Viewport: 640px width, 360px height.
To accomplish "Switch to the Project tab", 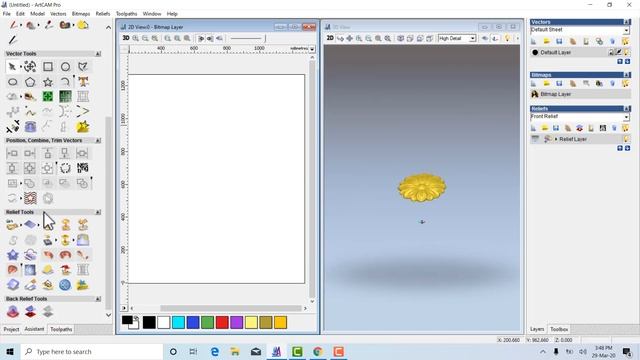I will pyautogui.click(x=11, y=329).
